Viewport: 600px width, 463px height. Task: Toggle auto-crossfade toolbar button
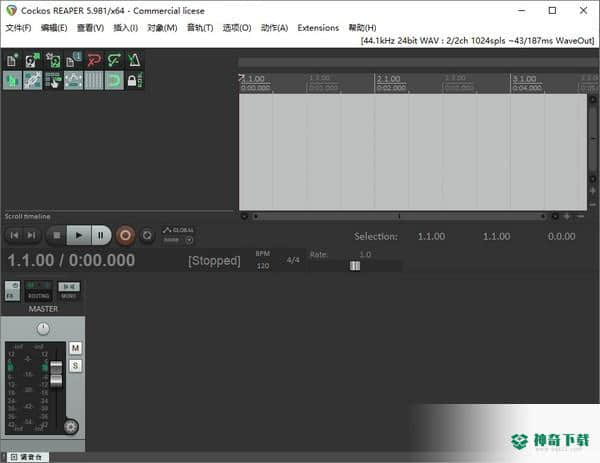(12, 80)
